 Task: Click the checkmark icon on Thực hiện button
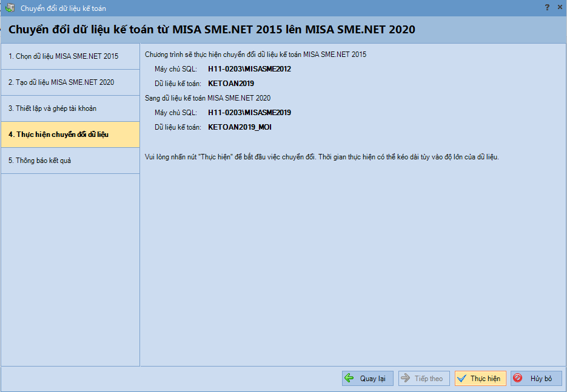[461, 378]
